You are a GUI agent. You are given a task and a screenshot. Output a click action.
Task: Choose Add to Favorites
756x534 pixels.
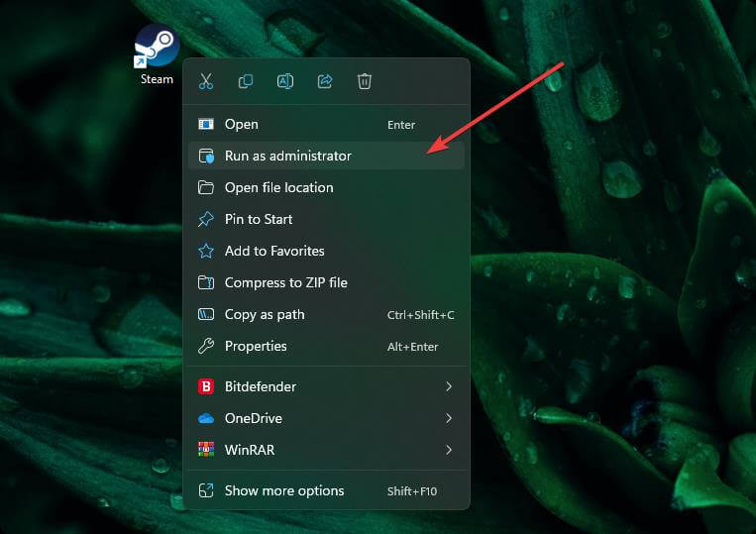click(326, 251)
